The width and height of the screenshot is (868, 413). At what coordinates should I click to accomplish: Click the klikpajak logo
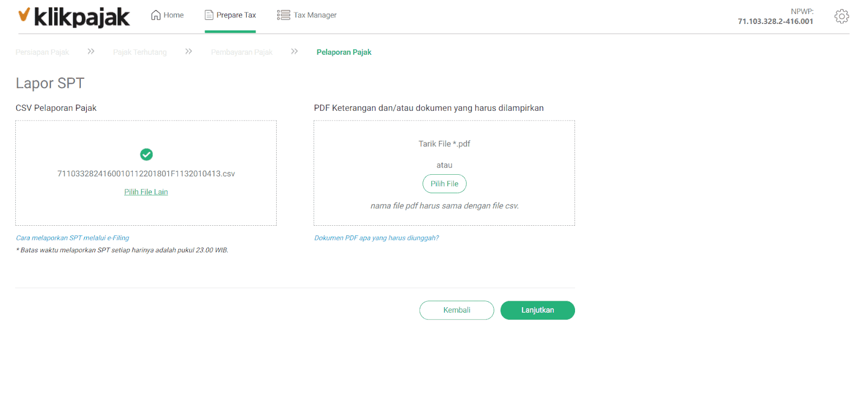point(74,17)
